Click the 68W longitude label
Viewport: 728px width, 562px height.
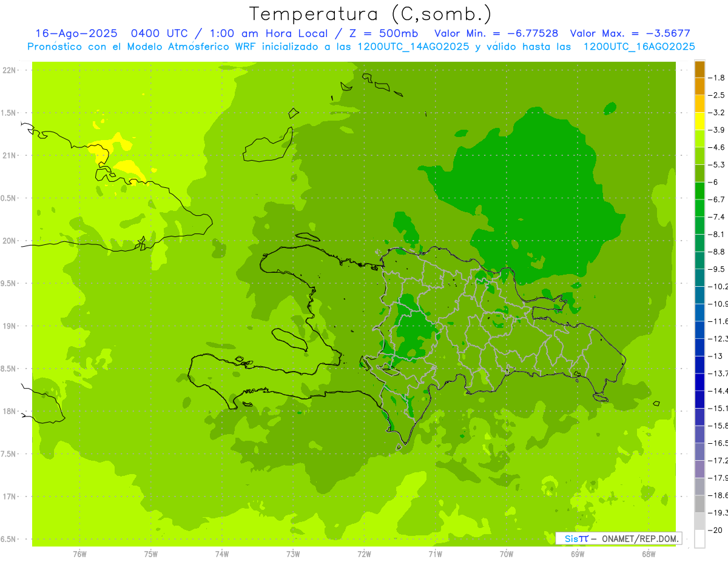coord(649,554)
